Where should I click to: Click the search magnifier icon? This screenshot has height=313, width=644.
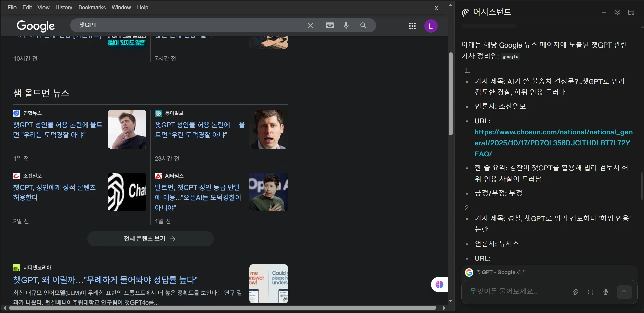pyautogui.click(x=363, y=25)
